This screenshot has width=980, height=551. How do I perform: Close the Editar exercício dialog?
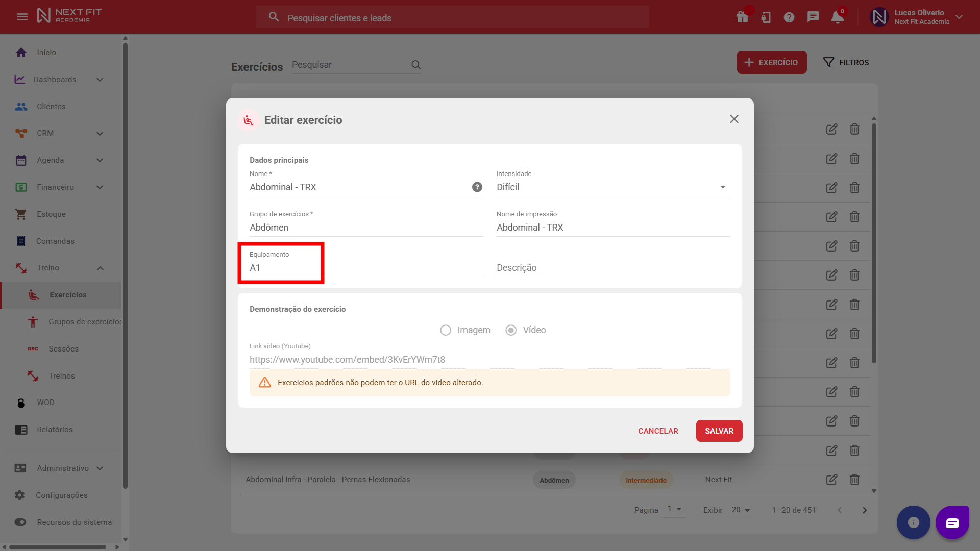[734, 119]
